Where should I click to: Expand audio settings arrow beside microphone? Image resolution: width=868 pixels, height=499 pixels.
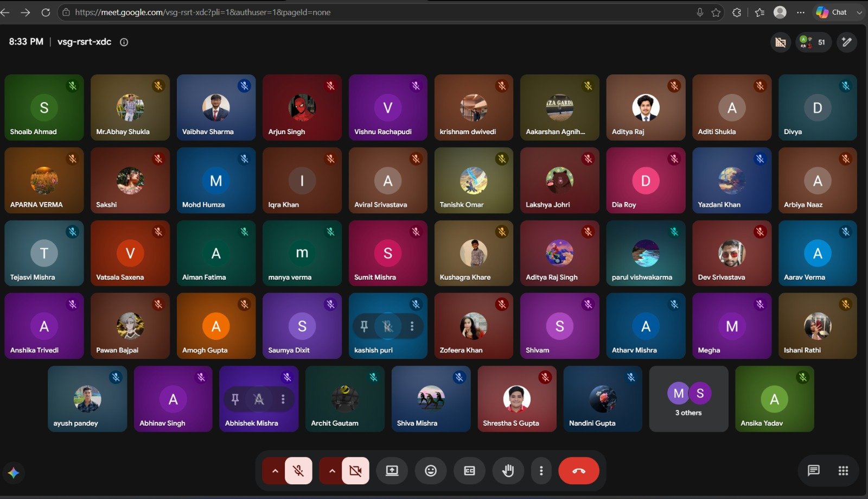tap(275, 471)
